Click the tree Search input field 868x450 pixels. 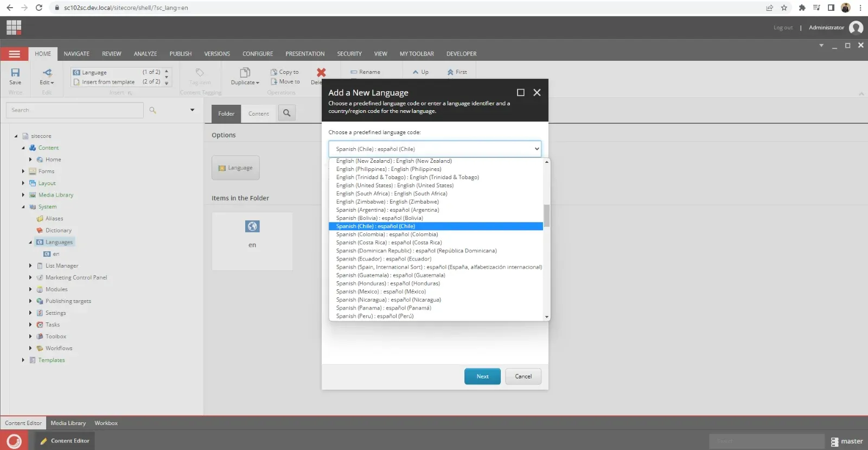[x=75, y=110]
